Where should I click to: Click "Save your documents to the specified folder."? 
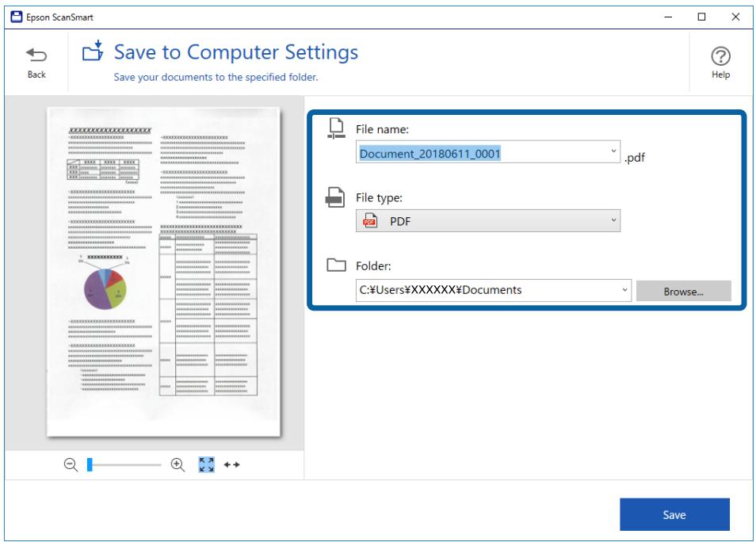[216, 77]
